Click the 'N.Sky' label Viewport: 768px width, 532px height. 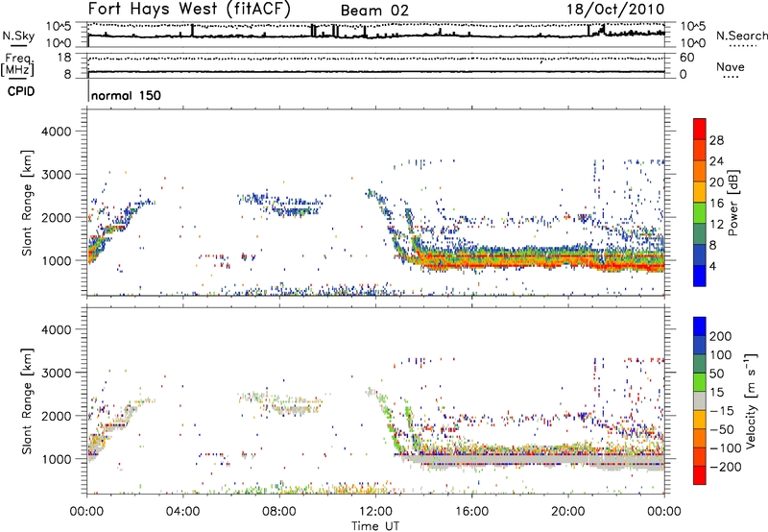(18, 36)
